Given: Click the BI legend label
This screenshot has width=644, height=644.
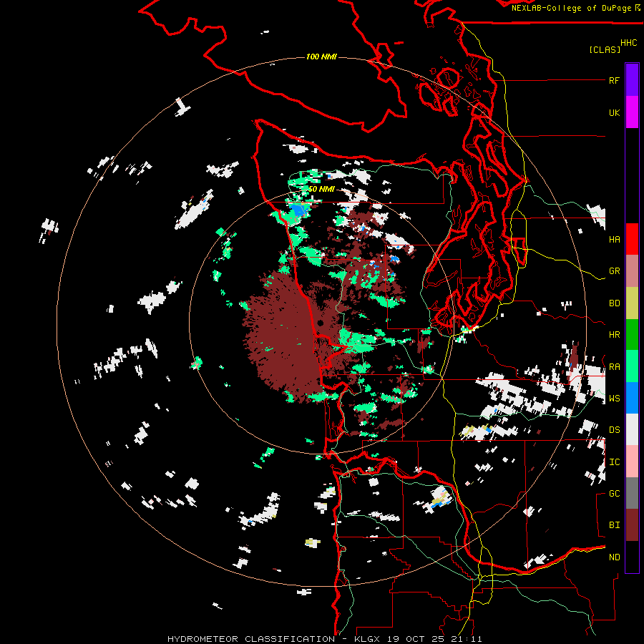Looking at the screenshot, I should coord(614,525).
